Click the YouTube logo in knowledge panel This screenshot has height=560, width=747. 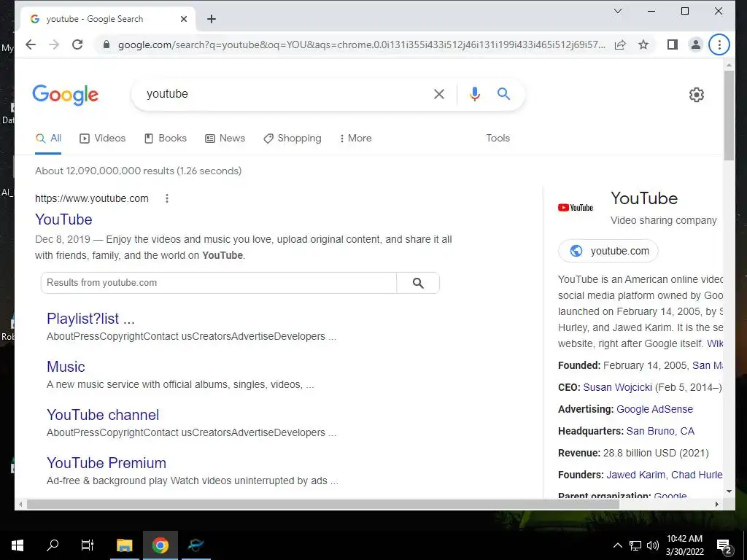coord(576,208)
